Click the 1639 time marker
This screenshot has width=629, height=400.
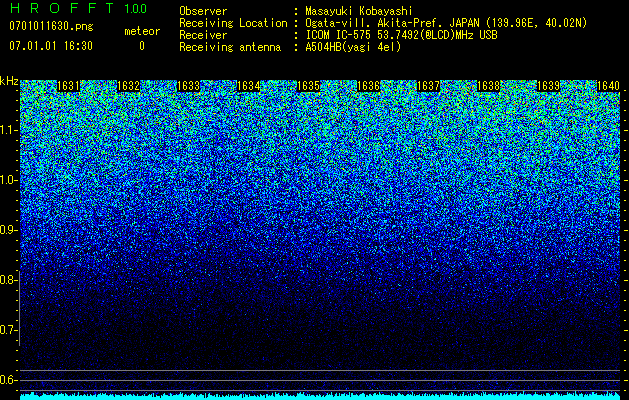point(548,86)
